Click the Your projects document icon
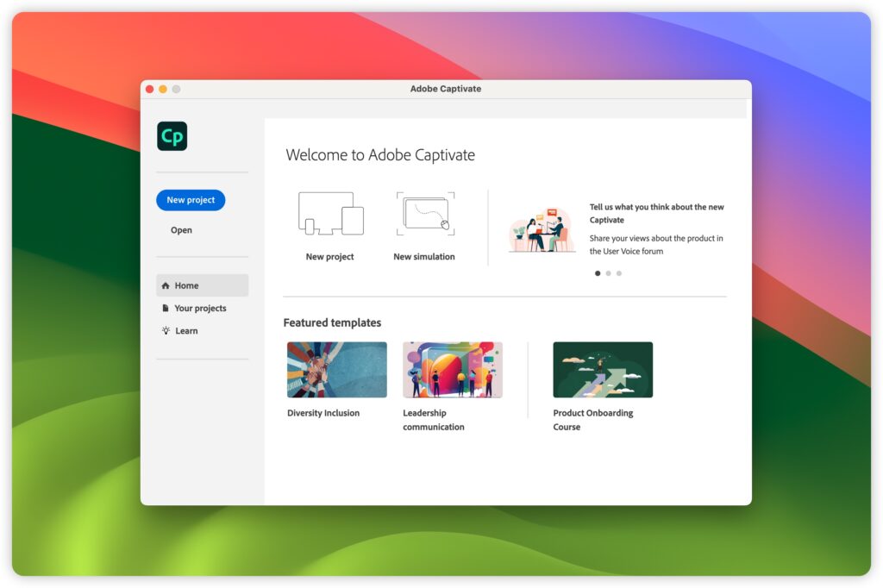This screenshot has width=883, height=588. pyautogui.click(x=166, y=308)
